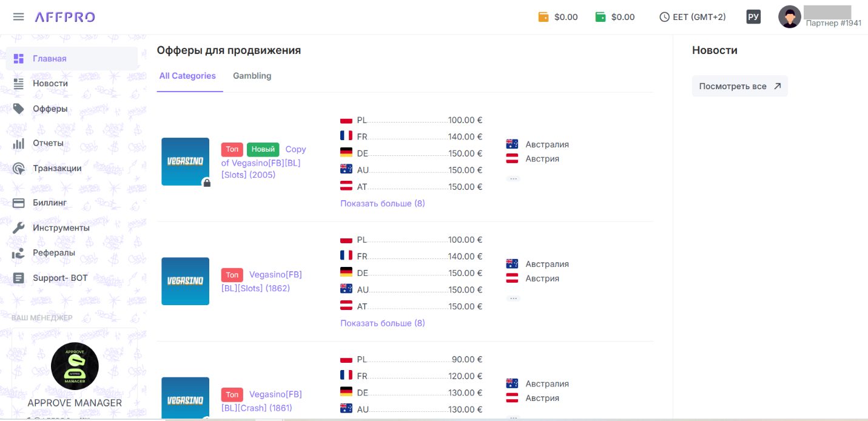The height and width of the screenshot is (421, 868).
Task: Open the EET (GMT+2) timezone selector
Action: click(x=692, y=17)
